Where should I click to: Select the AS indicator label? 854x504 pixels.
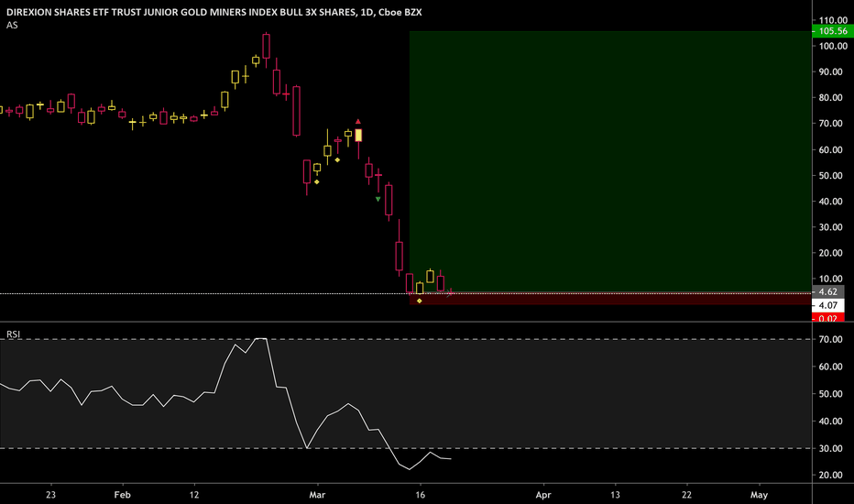pyautogui.click(x=12, y=25)
